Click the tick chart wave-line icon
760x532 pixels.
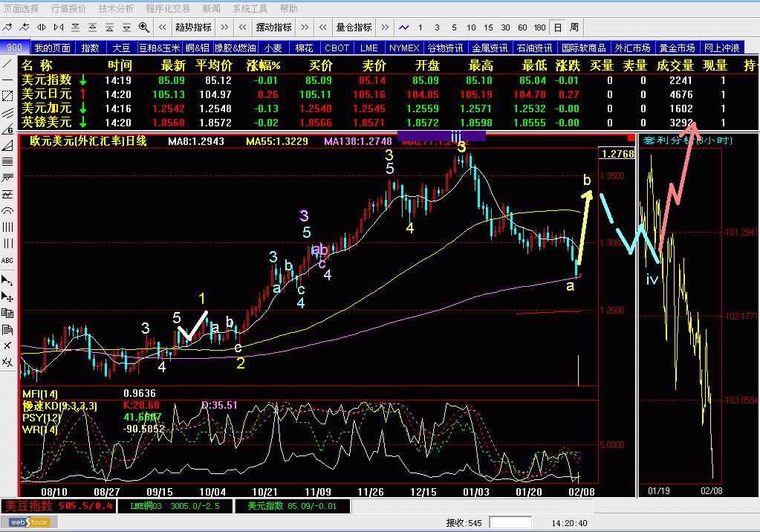click(403, 27)
